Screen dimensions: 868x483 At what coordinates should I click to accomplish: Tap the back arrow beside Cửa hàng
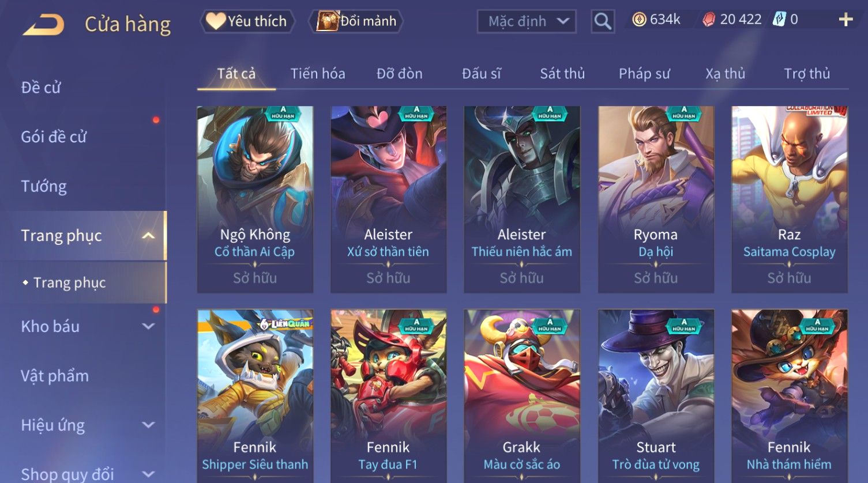tap(43, 25)
